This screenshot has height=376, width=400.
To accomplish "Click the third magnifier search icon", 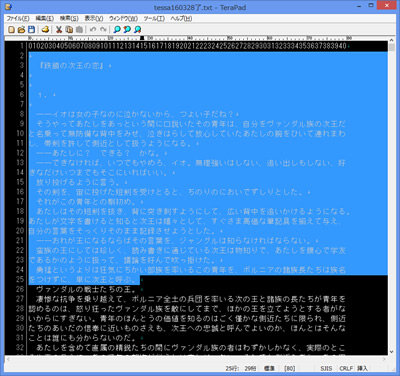I will pos(137,29).
